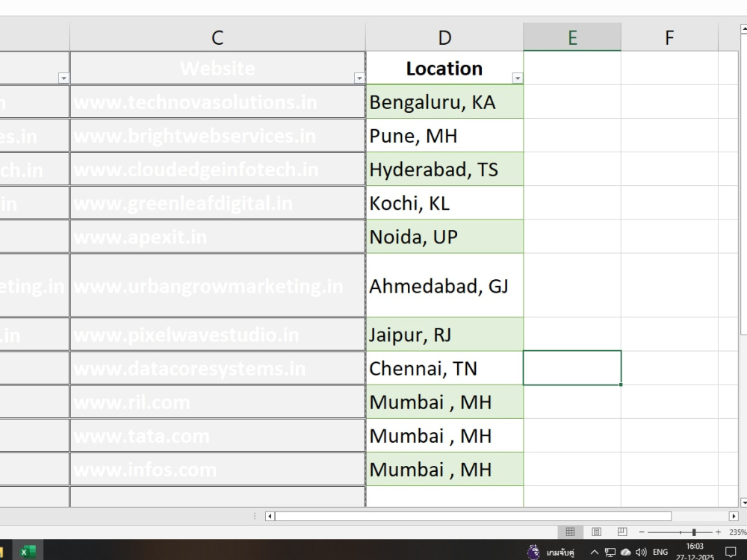Open the filter dropdown left of Website column

(63, 78)
